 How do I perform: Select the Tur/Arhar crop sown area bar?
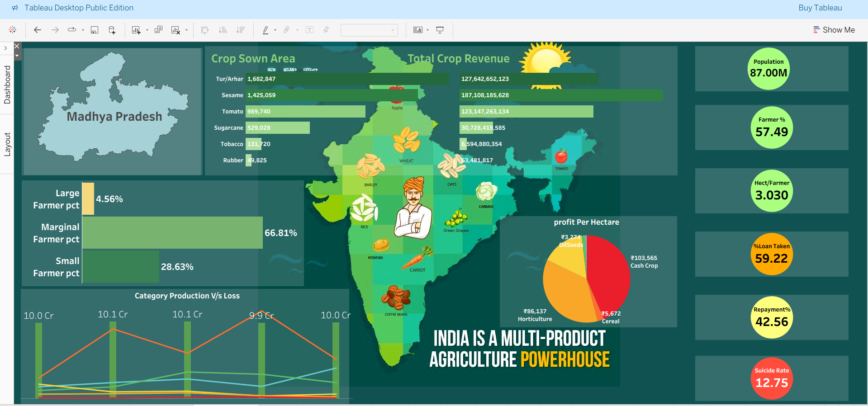(x=347, y=79)
